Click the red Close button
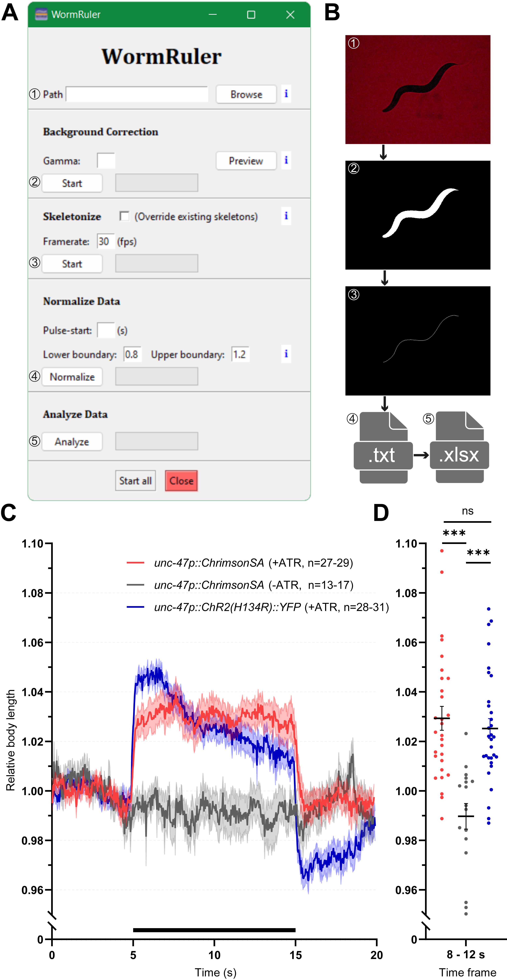 (x=181, y=481)
